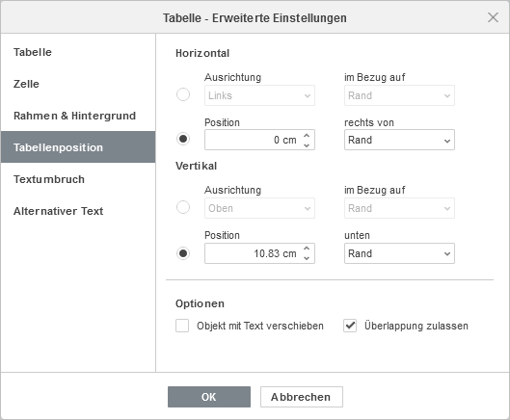Uncheck 'Überlappung zulassen' checkbox
This screenshot has height=420, width=510.
point(350,326)
